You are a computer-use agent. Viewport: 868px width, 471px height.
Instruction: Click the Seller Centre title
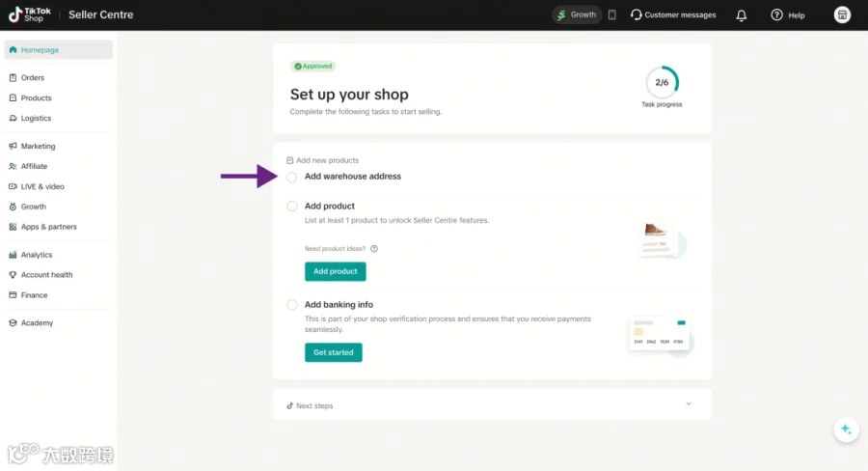[100, 15]
